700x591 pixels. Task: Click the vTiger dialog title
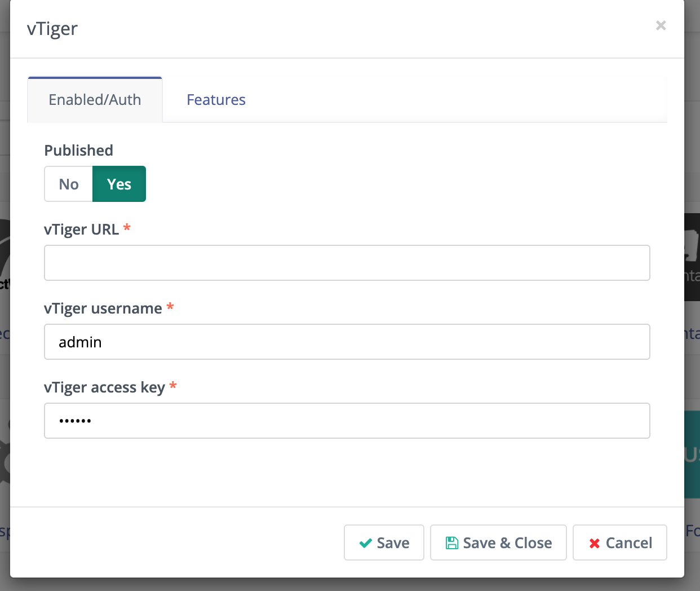(x=52, y=29)
